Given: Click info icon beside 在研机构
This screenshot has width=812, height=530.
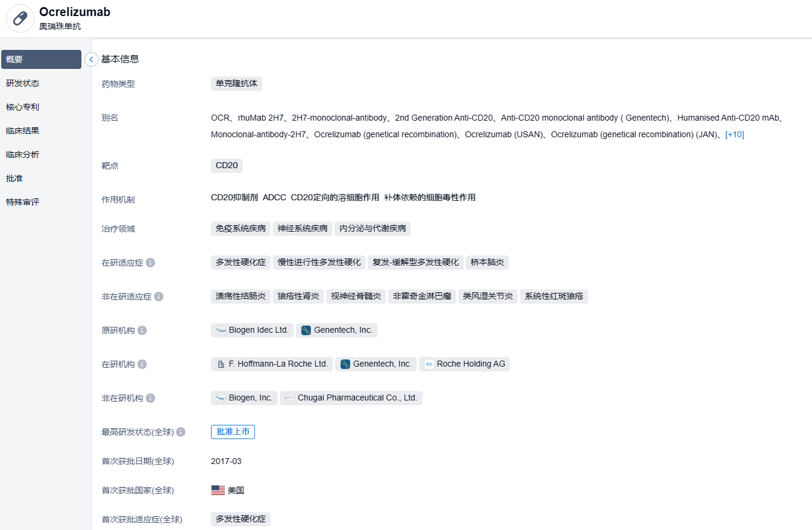Looking at the screenshot, I should [x=142, y=364].
